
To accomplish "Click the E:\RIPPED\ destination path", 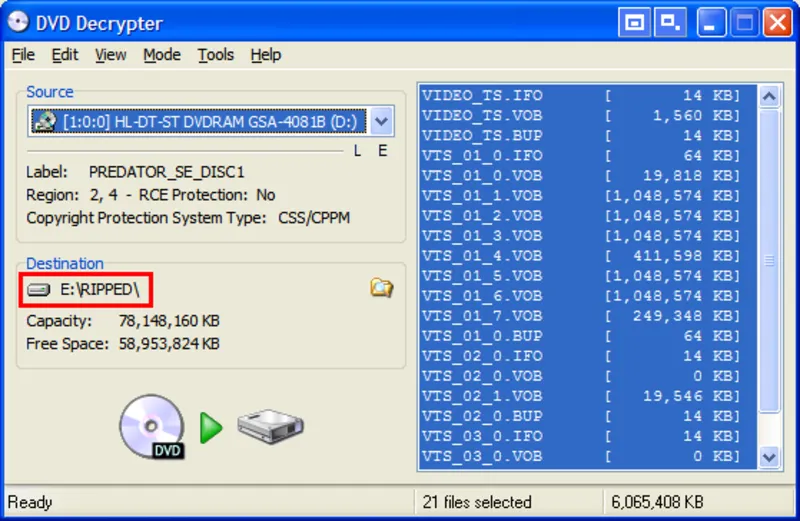I will click(98, 289).
